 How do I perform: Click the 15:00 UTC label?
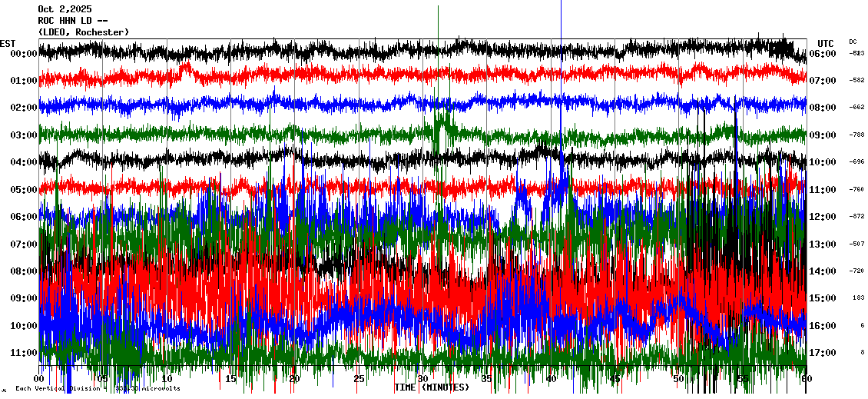pos(823,298)
